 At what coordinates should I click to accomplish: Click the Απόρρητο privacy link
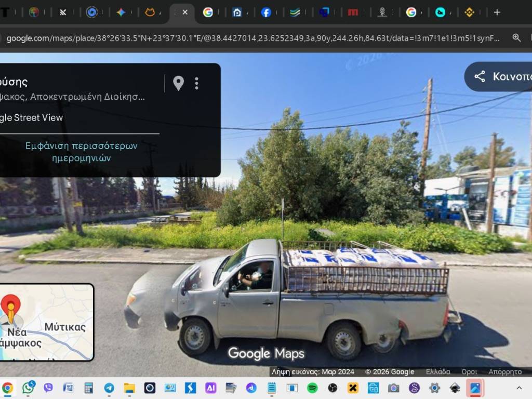(x=504, y=371)
